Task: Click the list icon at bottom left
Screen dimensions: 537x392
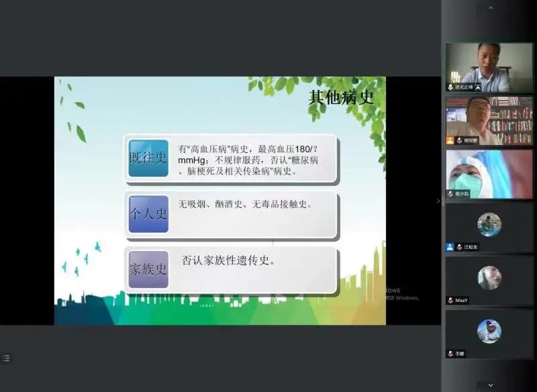Action: [6, 358]
